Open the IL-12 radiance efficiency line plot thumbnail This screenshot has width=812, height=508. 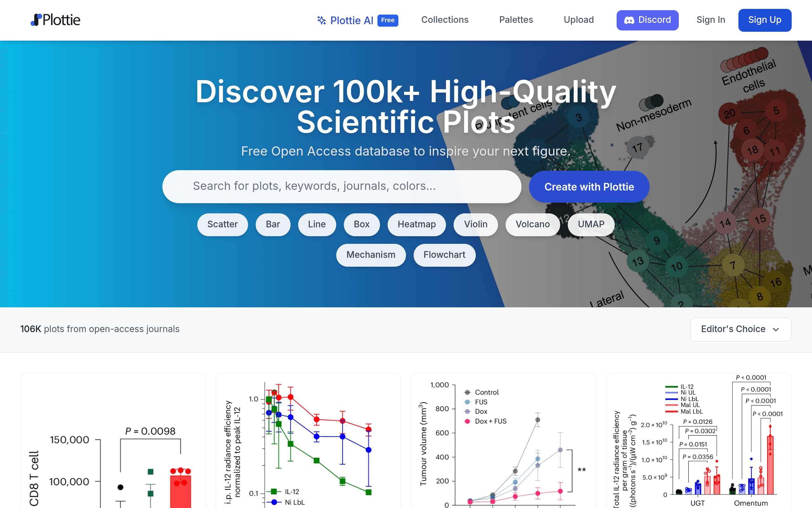tap(308, 440)
